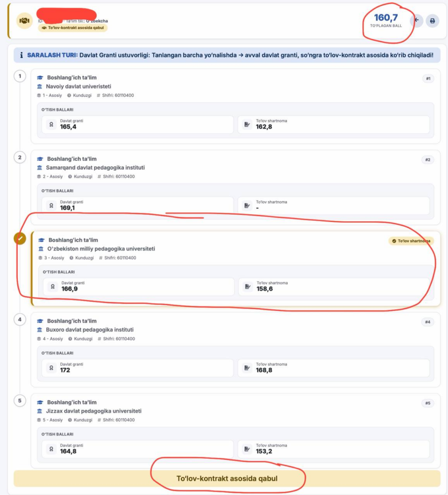Click the #4 rank badge
The image size is (448, 495).
click(428, 322)
